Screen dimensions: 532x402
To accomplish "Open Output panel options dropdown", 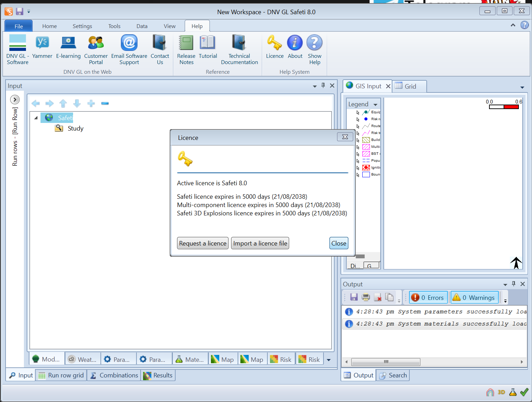I will tap(505, 285).
